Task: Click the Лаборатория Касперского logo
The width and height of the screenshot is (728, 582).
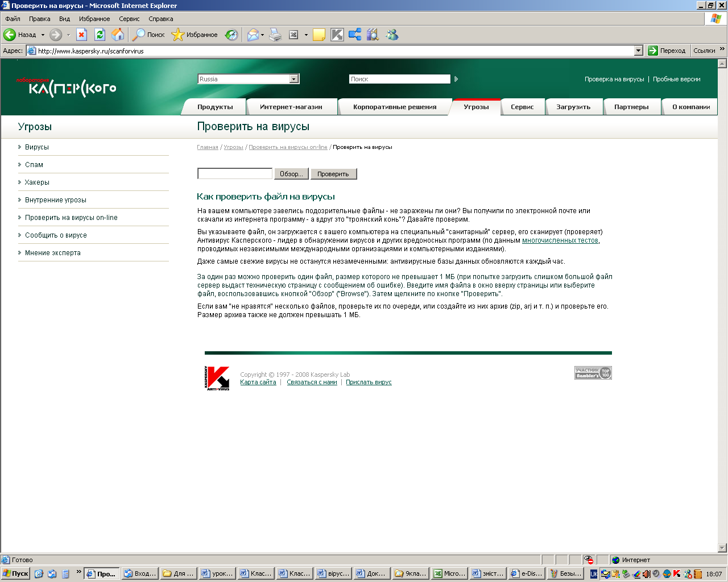Action: pos(66,87)
